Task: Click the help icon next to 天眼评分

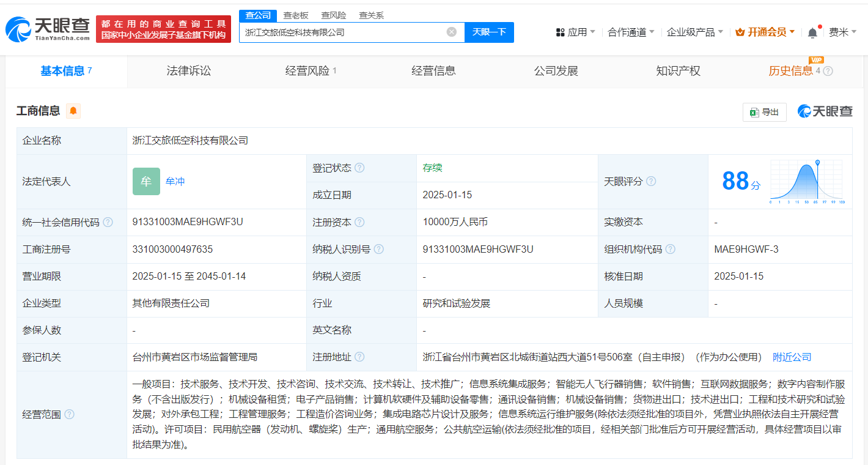Action: (651, 181)
